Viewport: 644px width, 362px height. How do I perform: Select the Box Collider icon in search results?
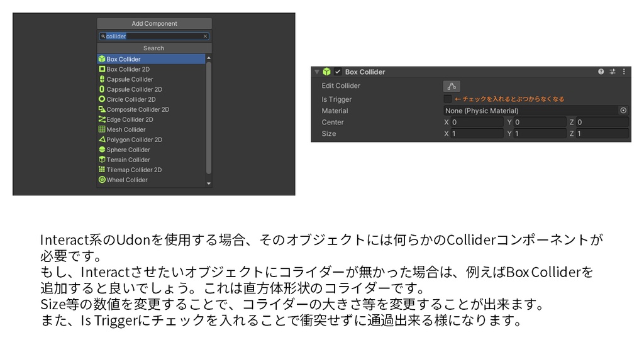click(x=103, y=58)
